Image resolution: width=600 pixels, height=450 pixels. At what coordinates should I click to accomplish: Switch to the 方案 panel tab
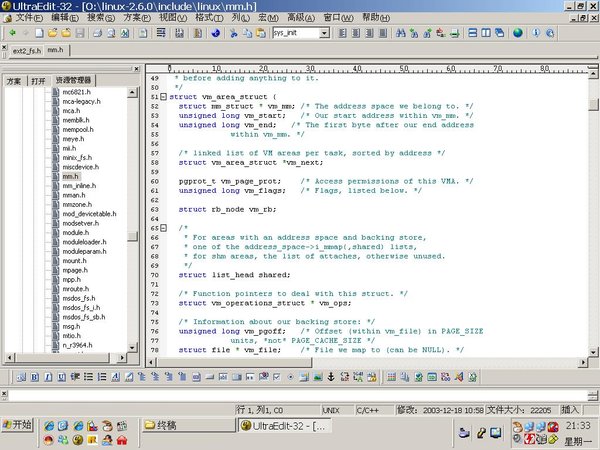point(13,80)
